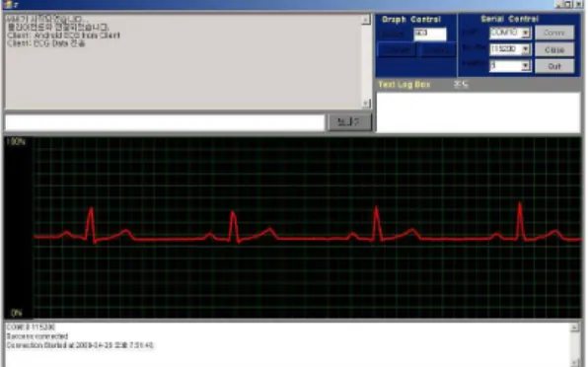Click the Conn button in Serial Control
The image size is (588, 367).
(554, 33)
